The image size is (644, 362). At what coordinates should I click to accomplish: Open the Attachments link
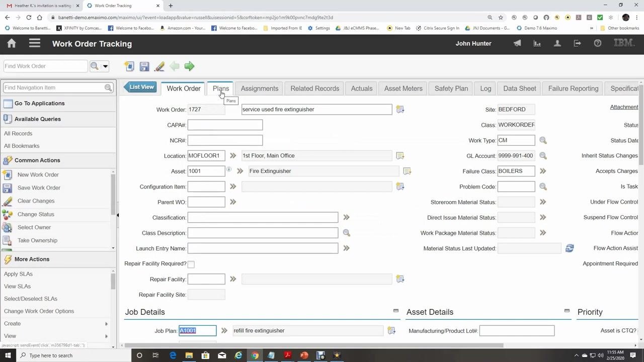coord(624,107)
